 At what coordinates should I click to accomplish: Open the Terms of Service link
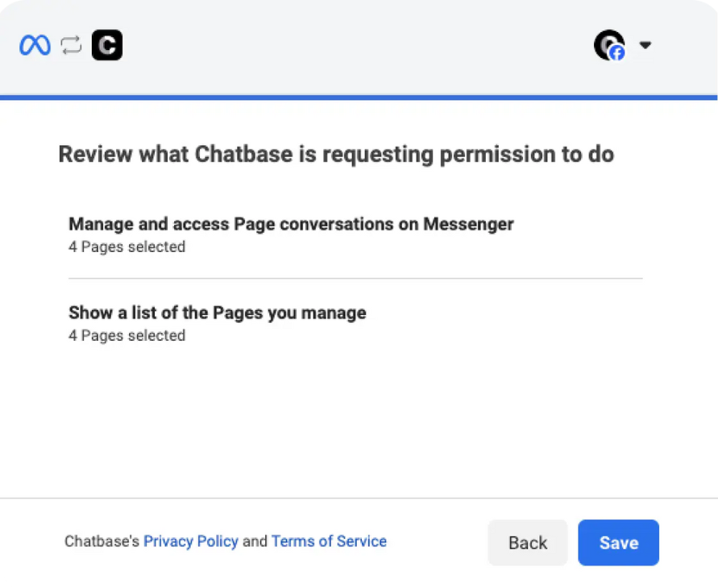pos(329,540)
